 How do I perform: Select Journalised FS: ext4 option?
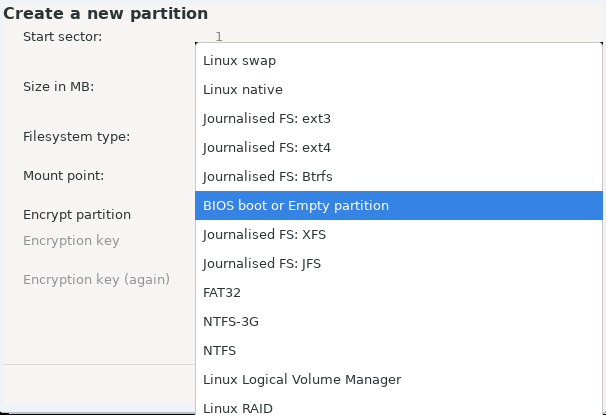399,148
